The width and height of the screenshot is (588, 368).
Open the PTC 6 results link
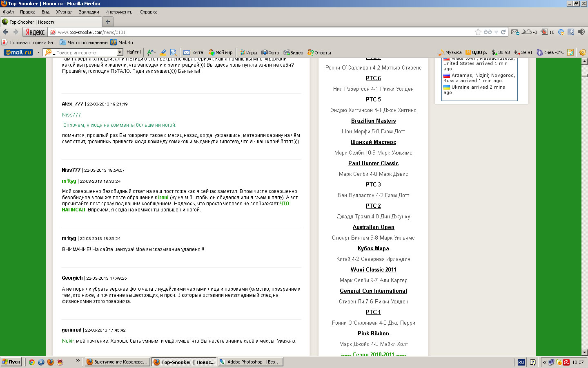point(373,78)
